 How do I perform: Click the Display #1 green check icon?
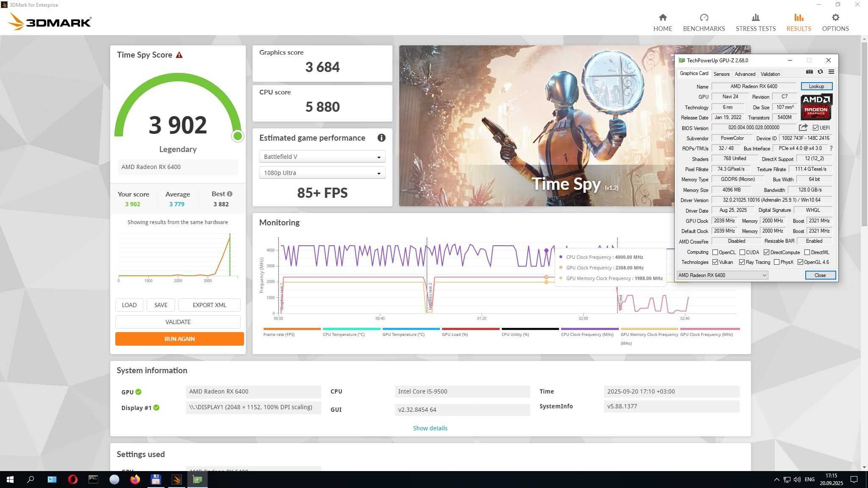[156, 408]
